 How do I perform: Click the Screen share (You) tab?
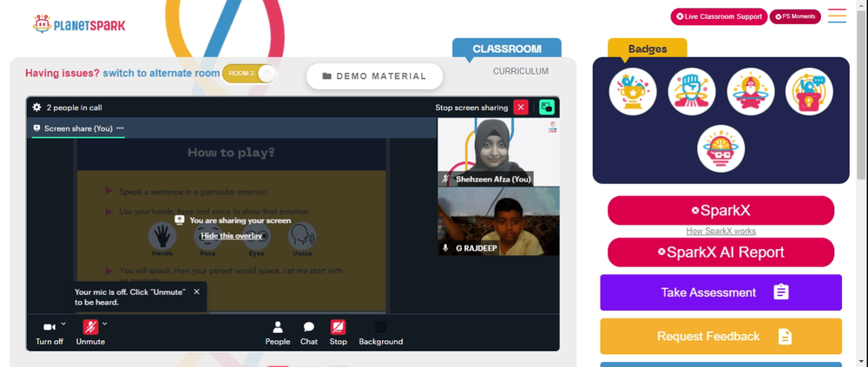click(x=78, y=128)
